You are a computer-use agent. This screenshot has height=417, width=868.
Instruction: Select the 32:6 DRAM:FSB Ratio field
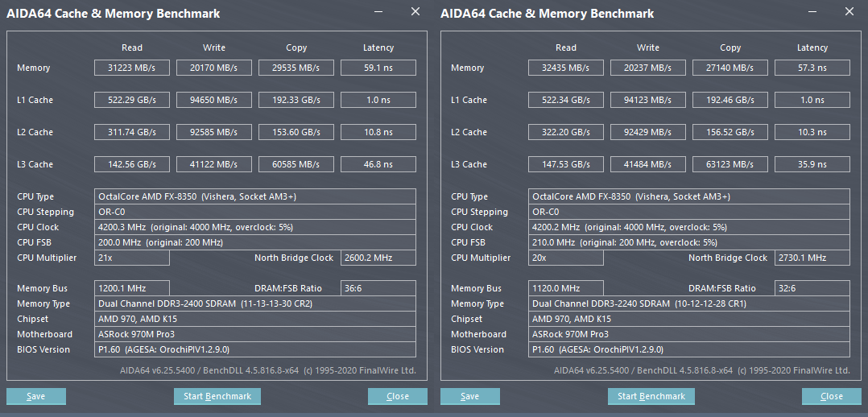[x=812, y=288]
